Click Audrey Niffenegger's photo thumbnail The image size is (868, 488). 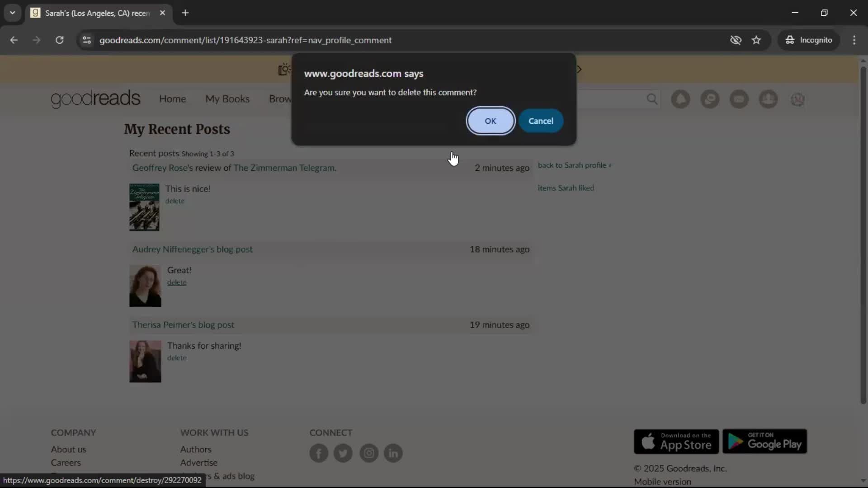[x=145, y=286]
